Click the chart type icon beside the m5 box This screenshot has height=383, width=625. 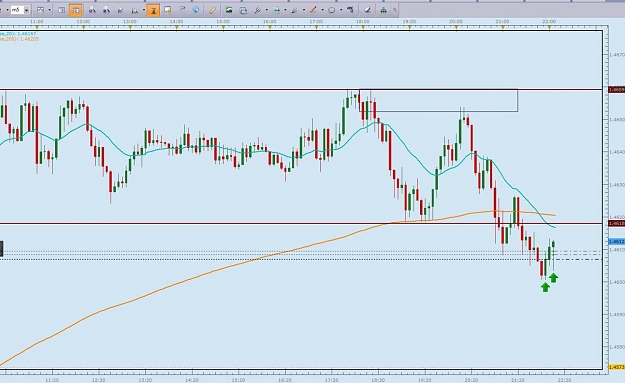point(40,10)
